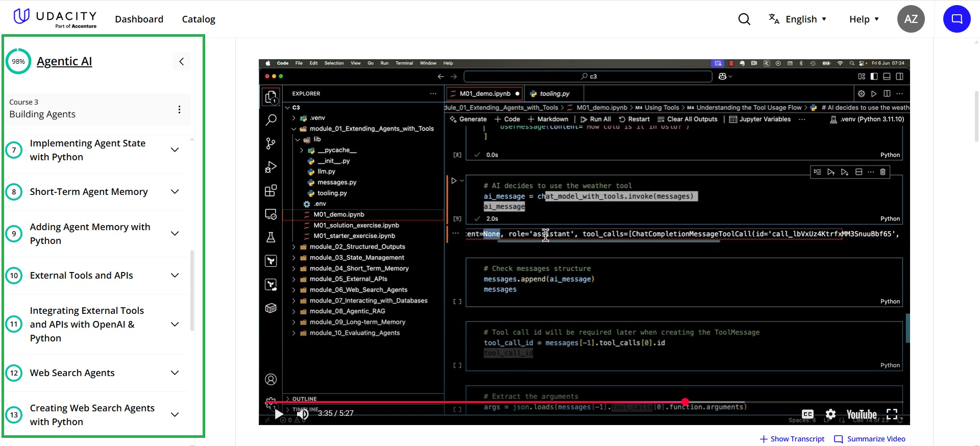Open video settings gear
The image size is (980, 446).
click(x=830, y=414)
